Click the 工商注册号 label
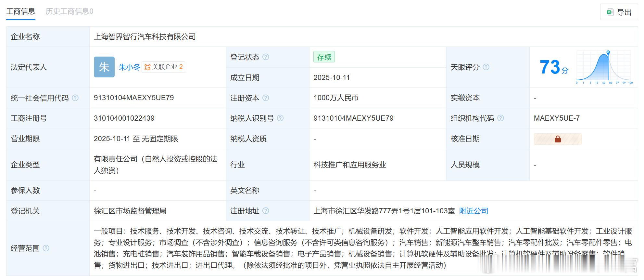This screenshot has height=280, width=644. [x=29, y=118]
